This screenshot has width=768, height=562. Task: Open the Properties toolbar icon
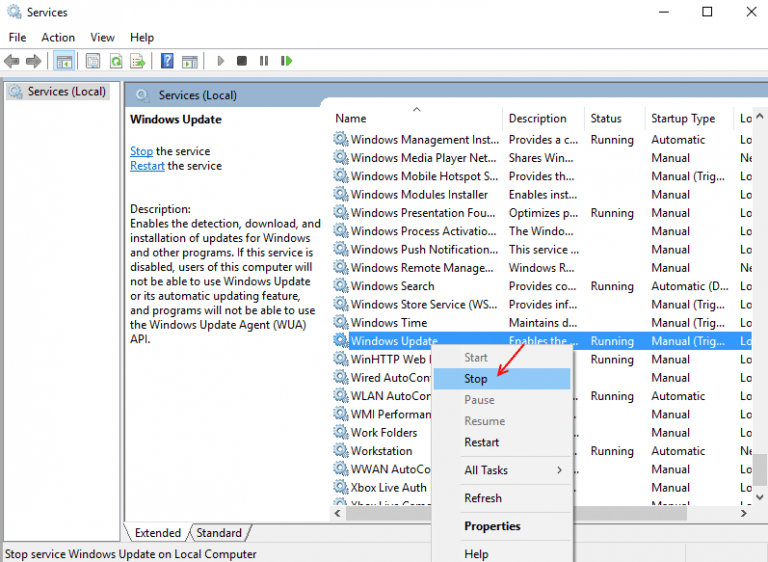(x=93, y=61)
